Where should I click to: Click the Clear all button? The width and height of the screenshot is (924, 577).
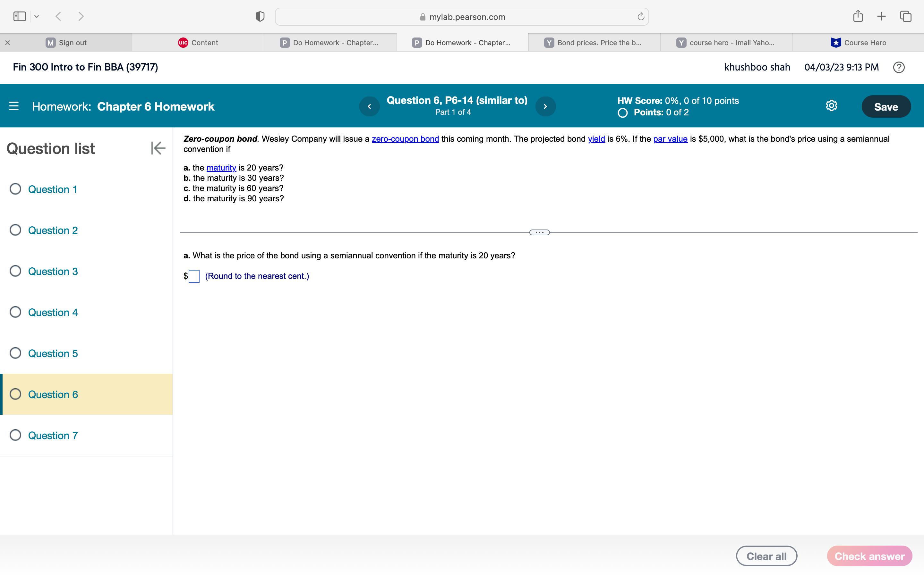(x=767, y=556)
